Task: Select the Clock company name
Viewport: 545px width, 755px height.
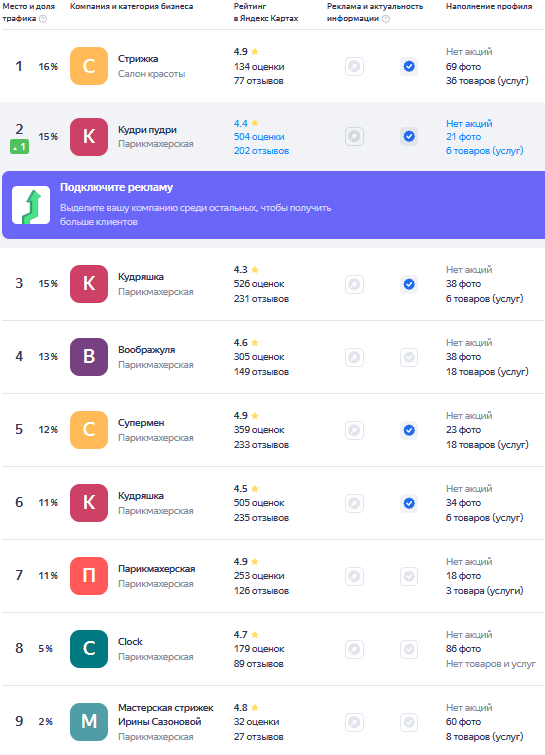Action: [130, 642]
